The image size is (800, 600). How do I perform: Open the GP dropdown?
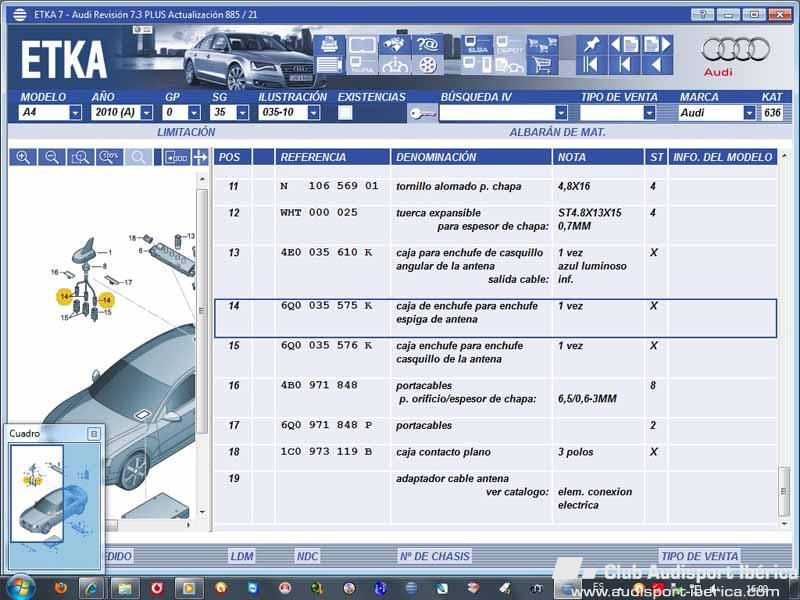194,112
